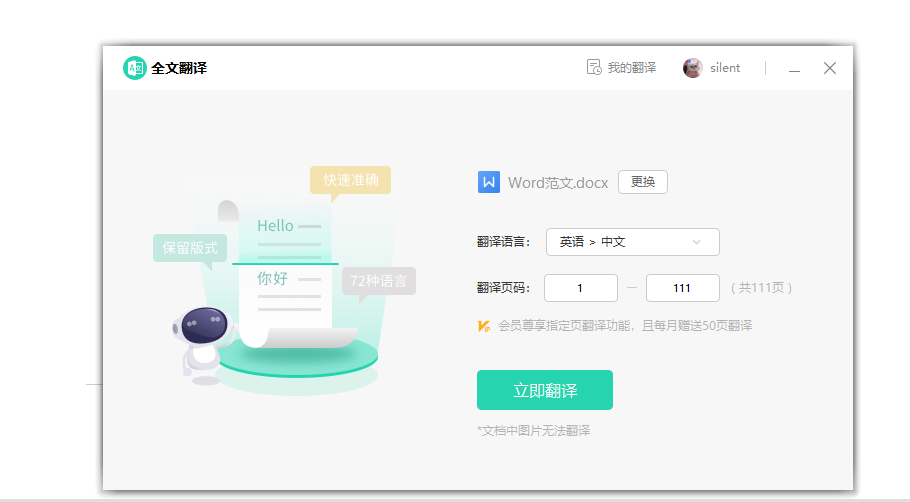Click the Hello text on scroll illustration
Screen dimensions: 910x502
275,226
